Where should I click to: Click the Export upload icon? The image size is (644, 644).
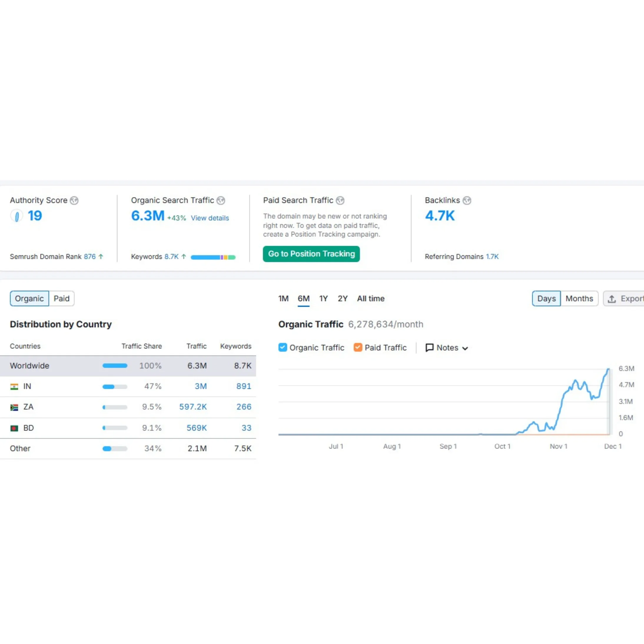click(612, 299)
